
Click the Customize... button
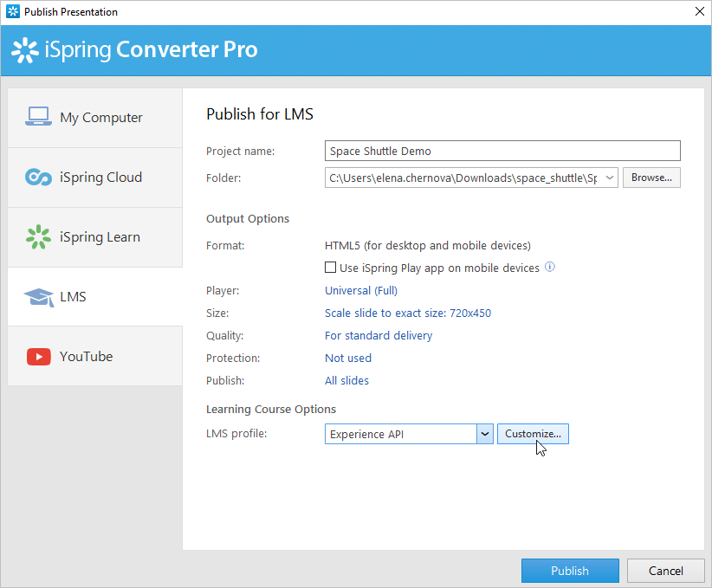[533, 434]
